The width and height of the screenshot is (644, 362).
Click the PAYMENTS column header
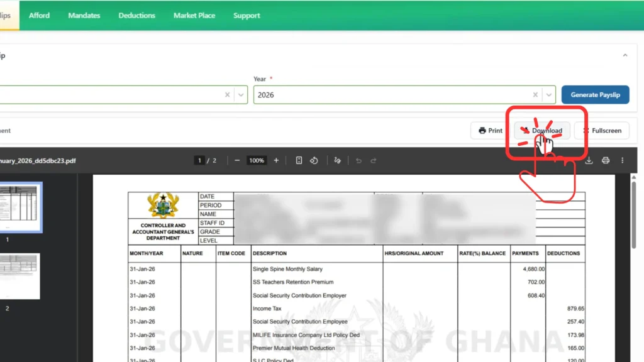click(x=525, y=253)
